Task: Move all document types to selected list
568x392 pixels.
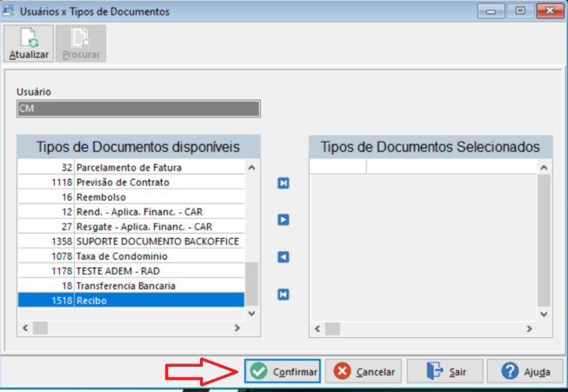Action: (284, 183)
